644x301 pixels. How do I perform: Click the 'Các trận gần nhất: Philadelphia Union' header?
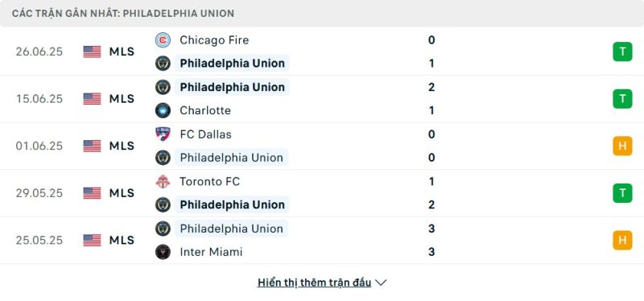(x=123, y=14)
